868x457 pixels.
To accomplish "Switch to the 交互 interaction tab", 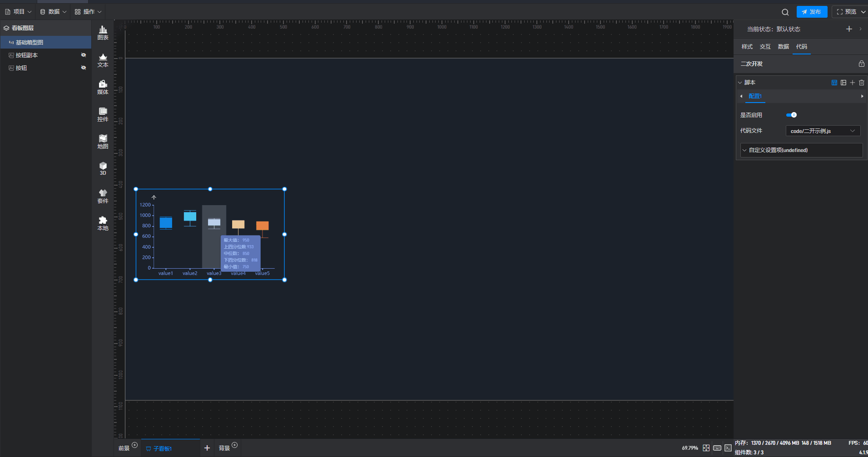I will pos(765,47).
